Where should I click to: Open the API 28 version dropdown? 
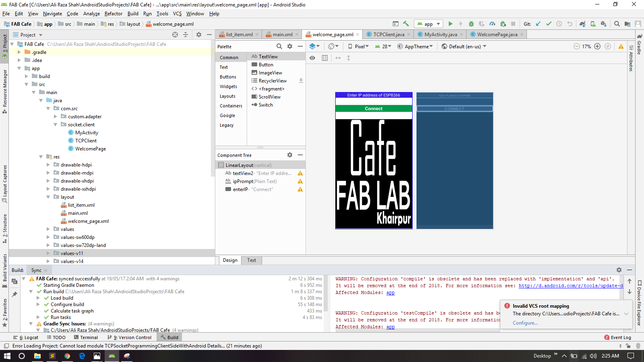[383, 46]
